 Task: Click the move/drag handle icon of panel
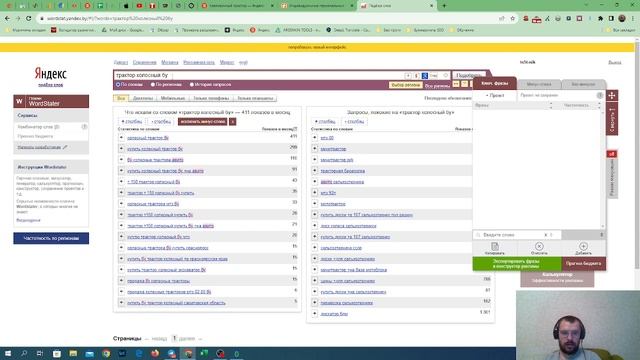[x=612, y=96]
